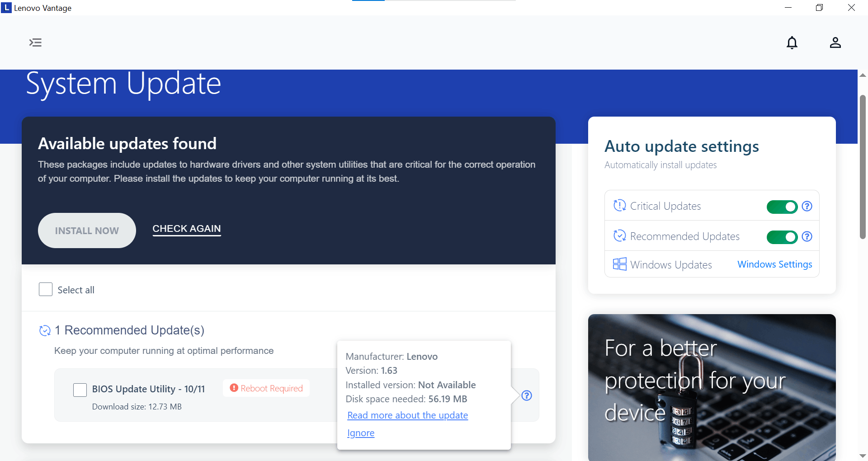The height and width of the screenshot is (461, 868).
Task: Restore down the Lenovo Vantage window
Action: coord(819,8)
